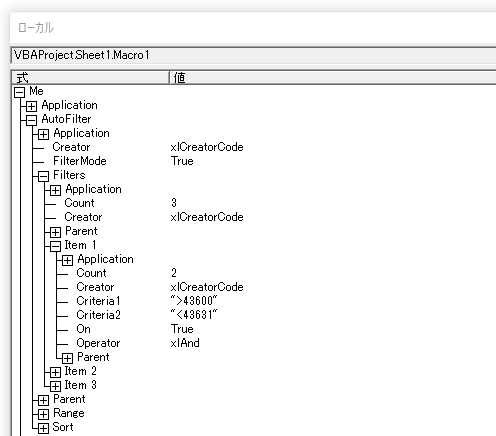Select the FilterMode row

tap(253, 161)
